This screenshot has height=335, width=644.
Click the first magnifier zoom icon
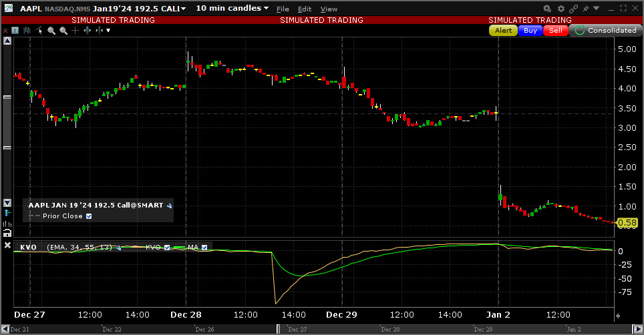pyautogui.click(x=51, y=30)
